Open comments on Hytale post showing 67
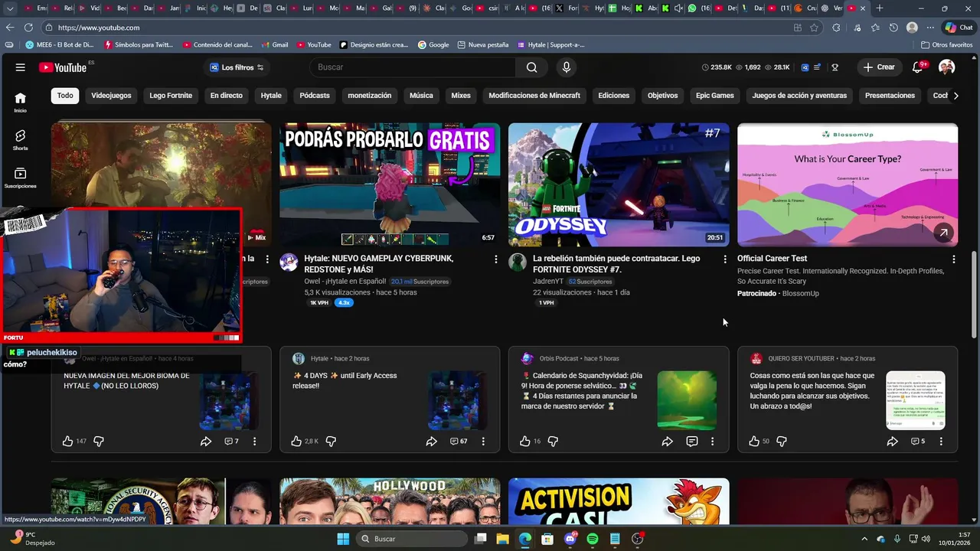The height and width of the screenshot is (551, 980). point(459,442)
